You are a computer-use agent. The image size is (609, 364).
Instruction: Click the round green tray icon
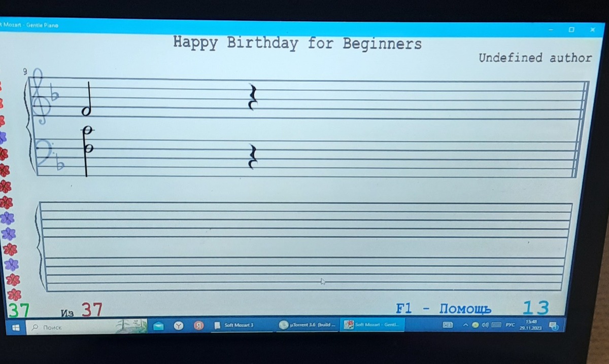click(x=475, y=324)
